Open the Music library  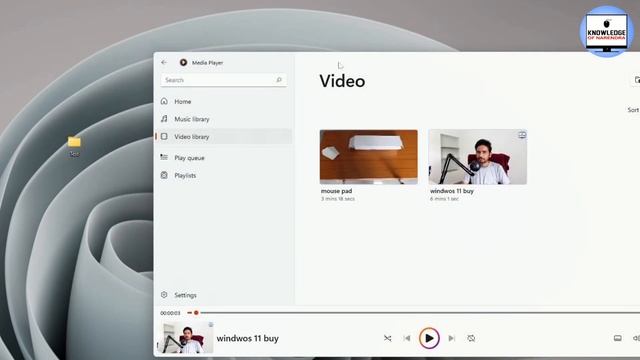223,119
